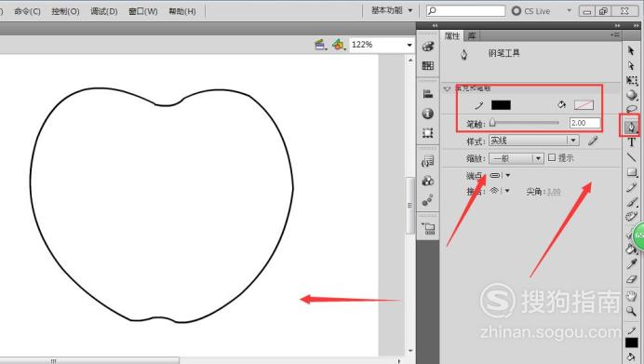Open the Info panel icon
Screen dimensions: 644x364
[x=428, y=114]
